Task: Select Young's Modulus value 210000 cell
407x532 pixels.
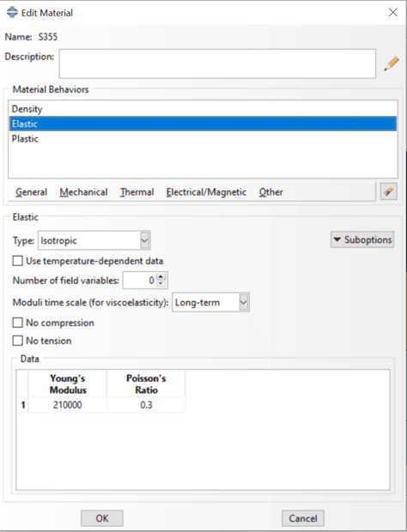Action: click(68, 405)
